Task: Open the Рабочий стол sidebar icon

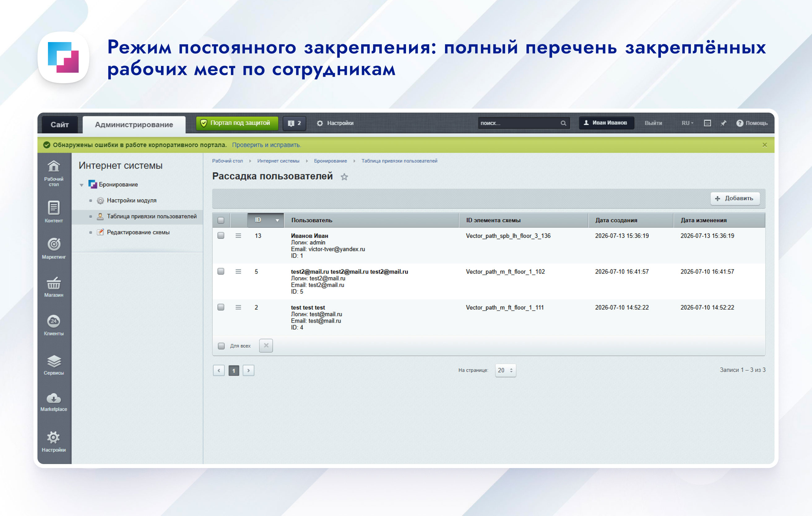Action: [54, 173]
